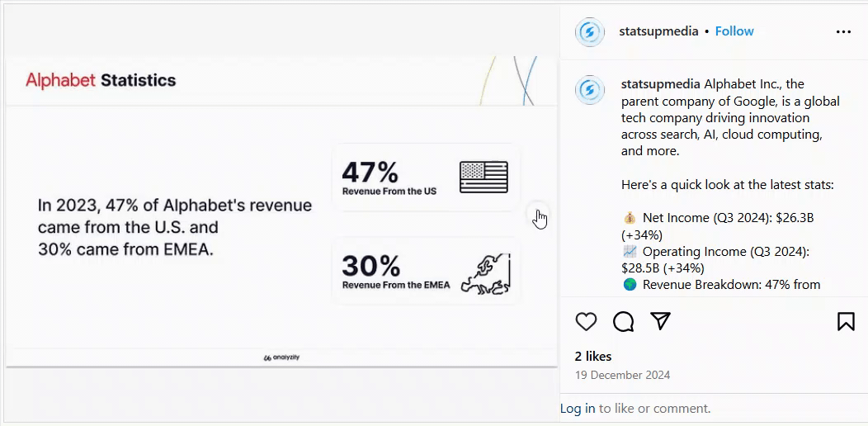868x426 pixels.
Task: Click the EMEA map graphic on the slide
Action: (485, 273)
